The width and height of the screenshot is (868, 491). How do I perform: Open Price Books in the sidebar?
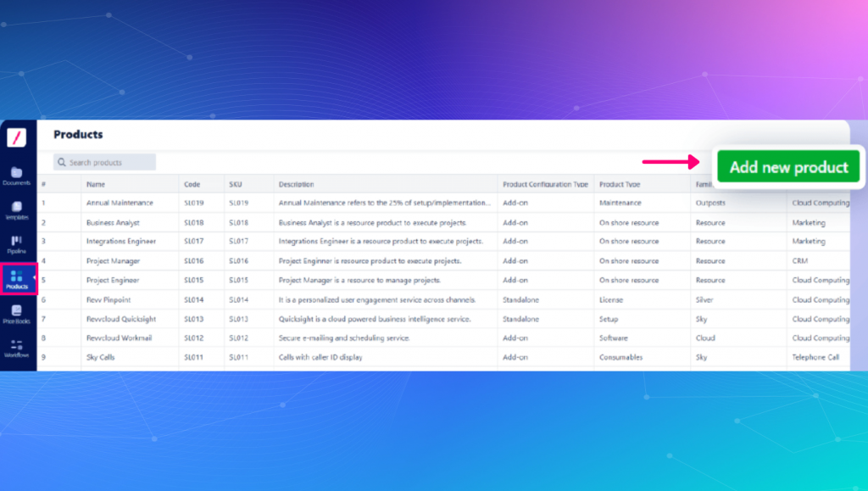pos(17,315)
